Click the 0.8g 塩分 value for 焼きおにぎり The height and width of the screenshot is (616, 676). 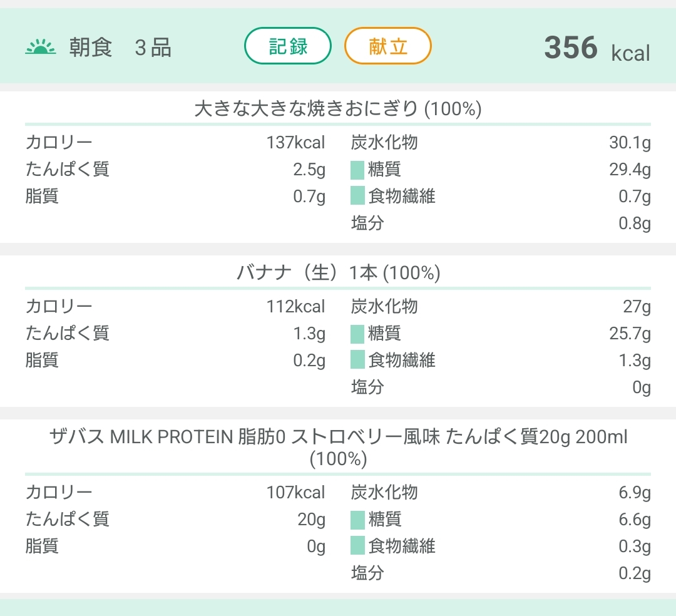[x=634, y=223]
